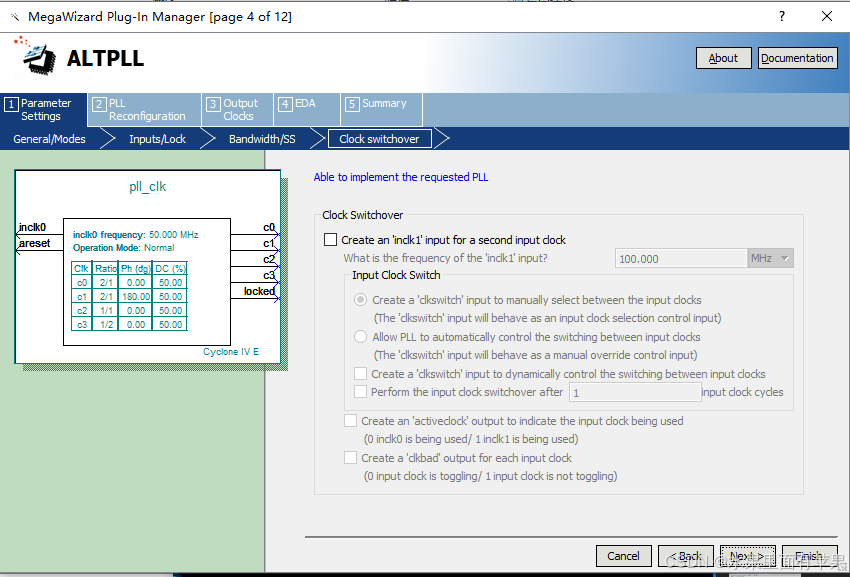Click the pll_clk block title

147,187
